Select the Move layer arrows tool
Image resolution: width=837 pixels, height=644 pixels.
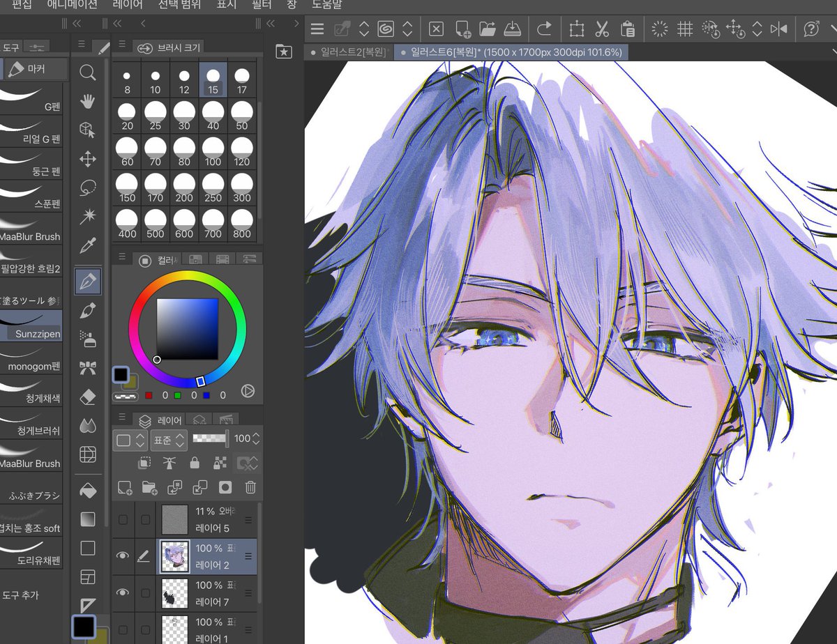point(88,160)
